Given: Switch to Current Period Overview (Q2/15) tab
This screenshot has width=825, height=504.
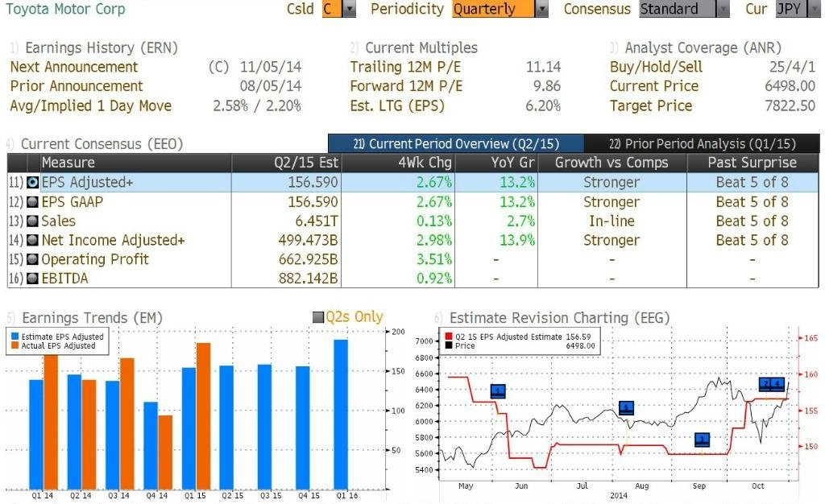Looking at the screenshot, I should pyautogui.click(x=456, y=143).
